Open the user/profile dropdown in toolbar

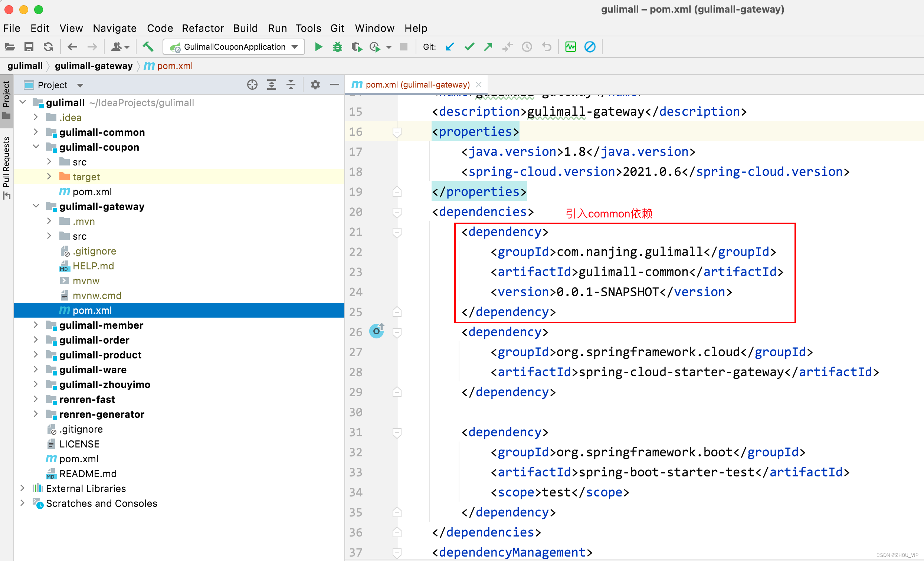point(120,47)
